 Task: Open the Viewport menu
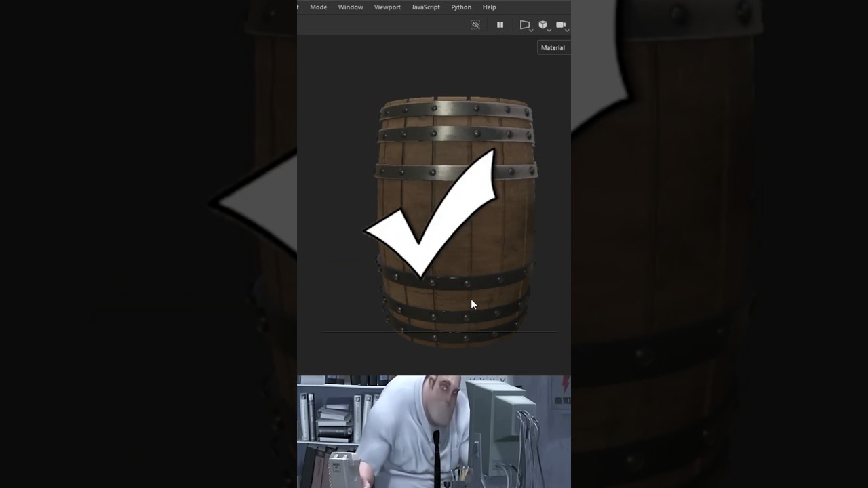387,7
